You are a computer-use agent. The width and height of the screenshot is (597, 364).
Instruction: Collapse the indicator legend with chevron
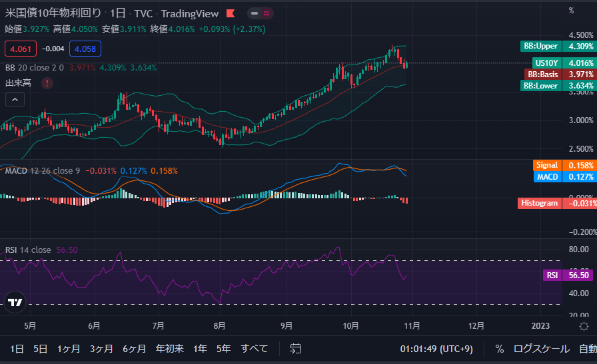coord(15,100)
